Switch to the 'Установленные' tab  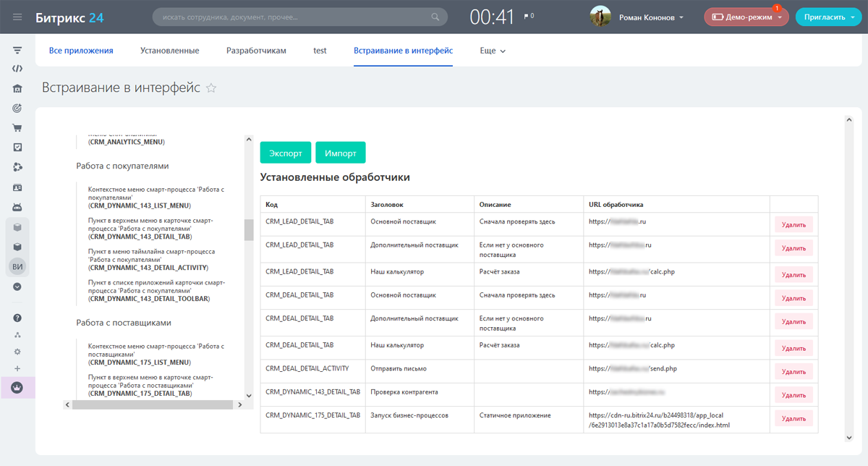(x=169, y=51)
